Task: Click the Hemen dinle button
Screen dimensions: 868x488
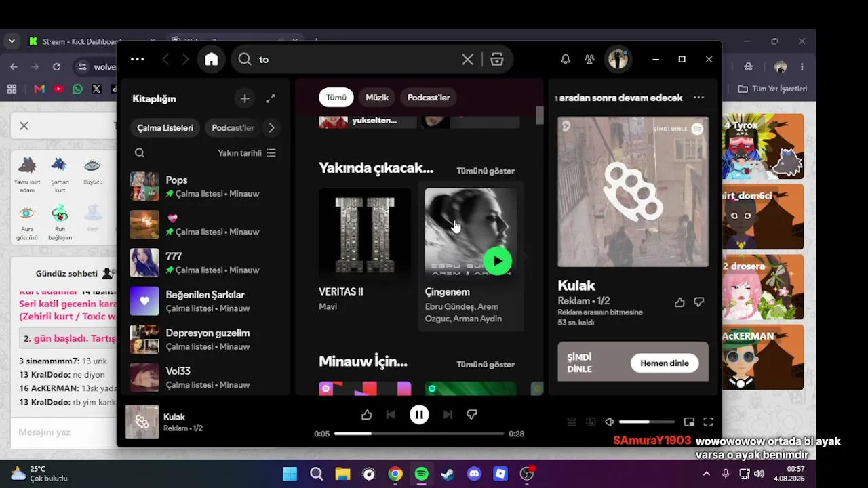Action: (x=665, y=363)
